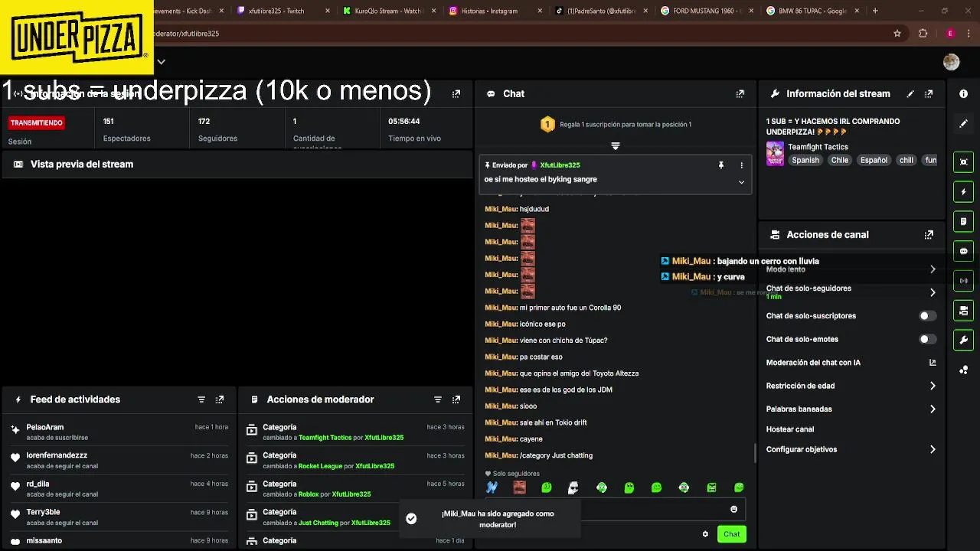Toggle the channel actions sidebar icon
Screen dimensions: 980x551
tap(963, 311)
